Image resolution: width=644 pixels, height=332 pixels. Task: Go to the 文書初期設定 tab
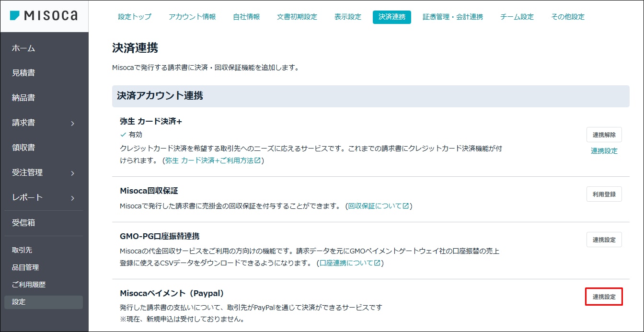pos(297,17)
